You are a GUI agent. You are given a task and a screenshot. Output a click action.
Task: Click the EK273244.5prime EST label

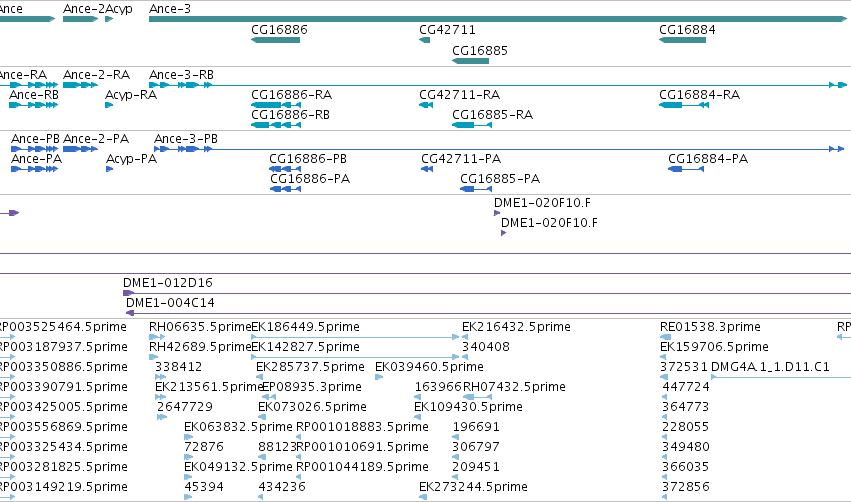(x=473, y=487)
